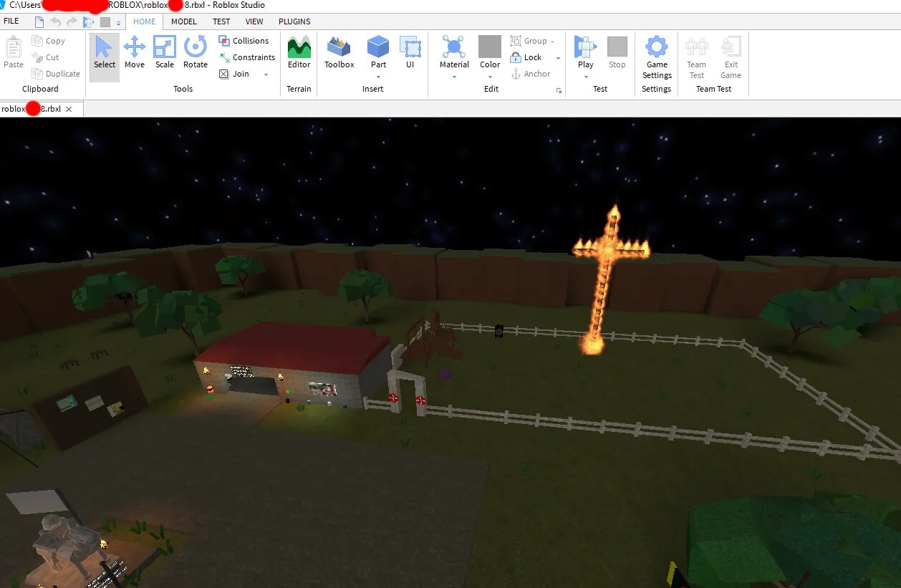Click the UI insert icon
The height and width of the screenshot is (588, 901).
[x=410, y=54]
